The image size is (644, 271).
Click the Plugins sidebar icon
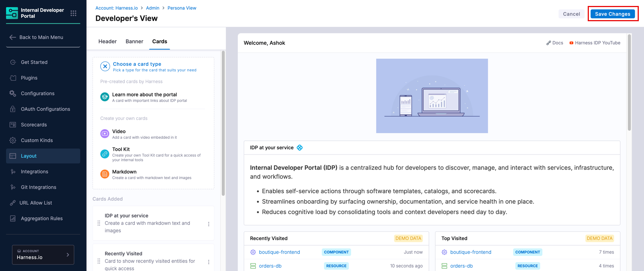(x=13, y=78)
